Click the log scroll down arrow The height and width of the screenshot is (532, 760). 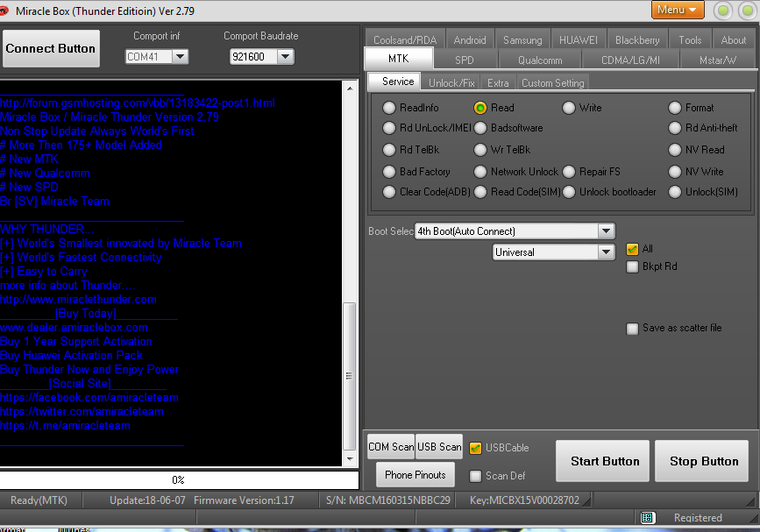[350, 459]
